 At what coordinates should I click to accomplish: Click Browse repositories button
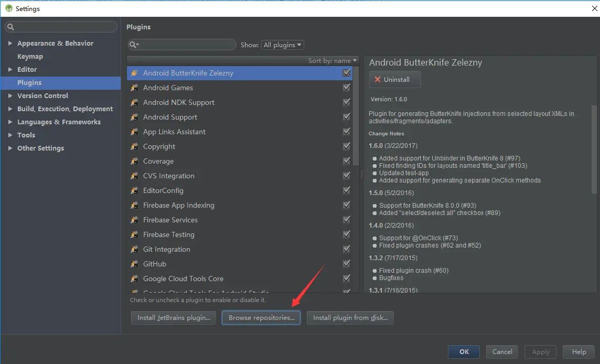[261, 318]
